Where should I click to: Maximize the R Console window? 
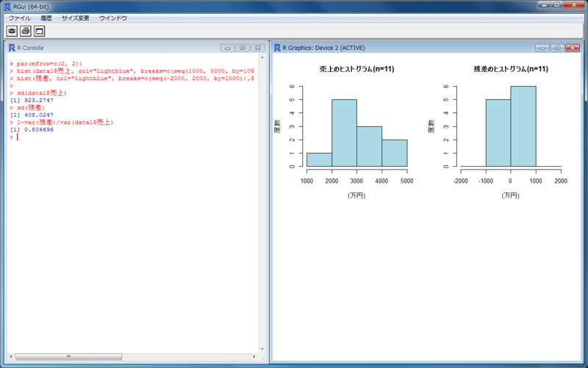243,48
